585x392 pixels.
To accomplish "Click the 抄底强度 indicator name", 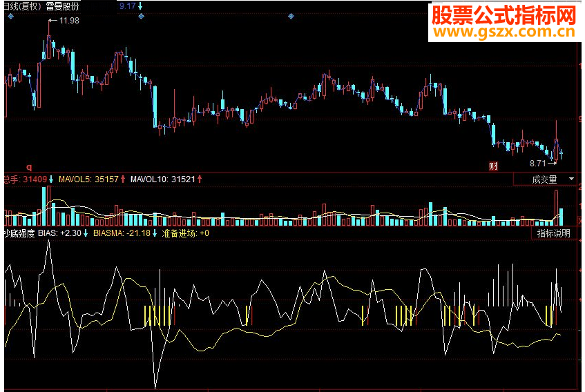I will 19,233.
